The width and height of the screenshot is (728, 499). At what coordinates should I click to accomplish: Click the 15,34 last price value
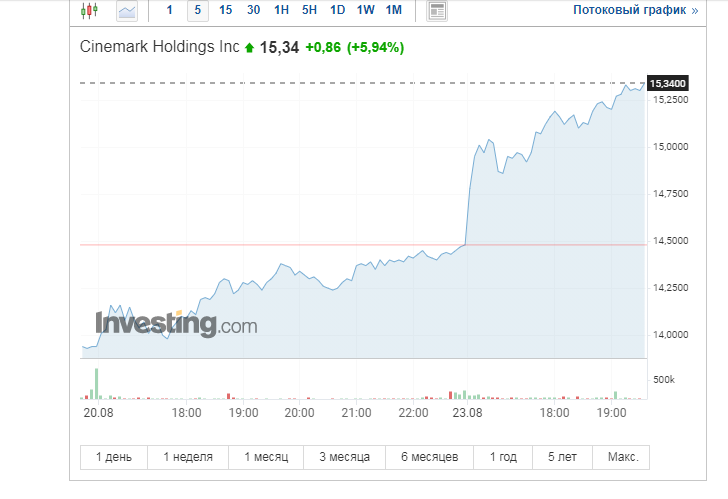[279, 47]
